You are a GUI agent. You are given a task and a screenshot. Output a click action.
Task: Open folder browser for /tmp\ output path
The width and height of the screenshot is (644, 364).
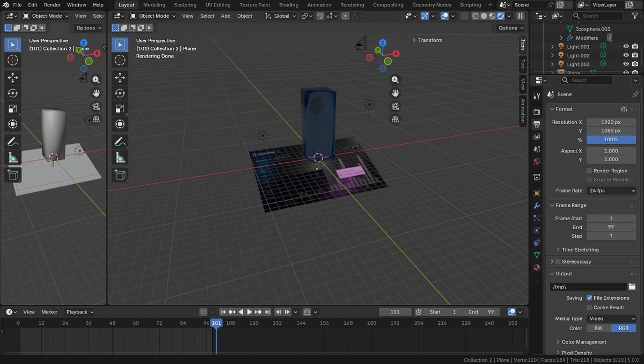pyautogui.click(x=632, y=287)
